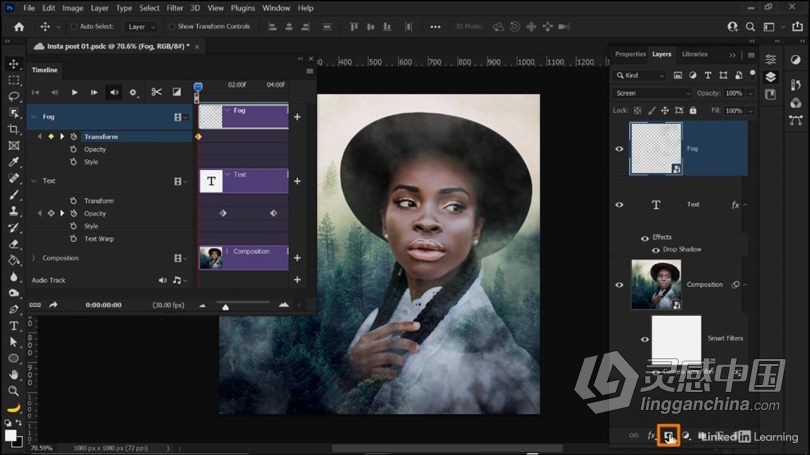This screenshot has width=810, height=455.
Task: Hide the Fog layer
Action: click(619, 149)
